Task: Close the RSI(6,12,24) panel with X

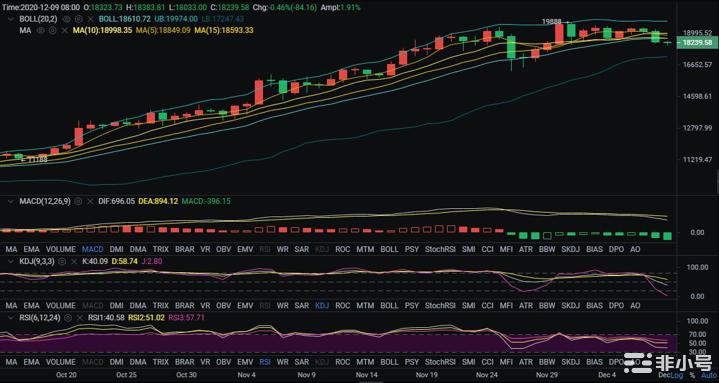Action: [80, 317]
